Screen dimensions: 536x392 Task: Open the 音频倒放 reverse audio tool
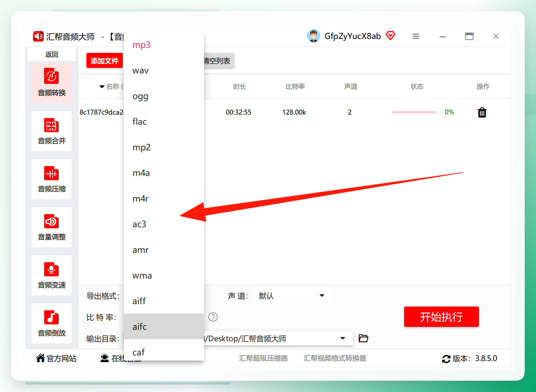click(x=51, y=323)
